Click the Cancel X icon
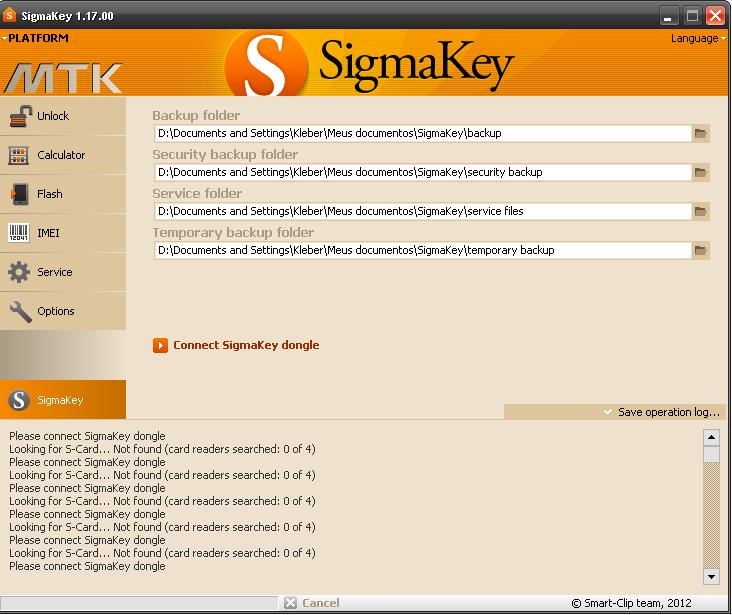This screenshot has height=615, width=732. click(x=290, y=603)
